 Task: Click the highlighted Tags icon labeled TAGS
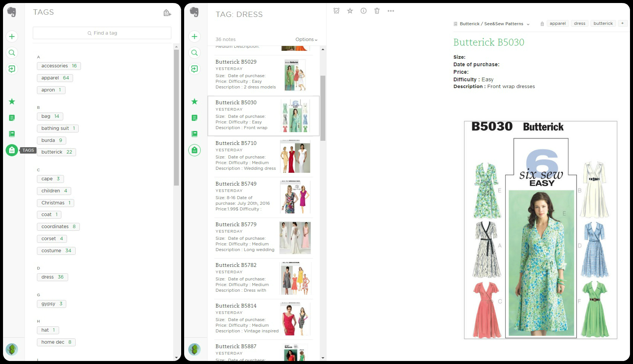pyautogui.click(x=12, y=150)
